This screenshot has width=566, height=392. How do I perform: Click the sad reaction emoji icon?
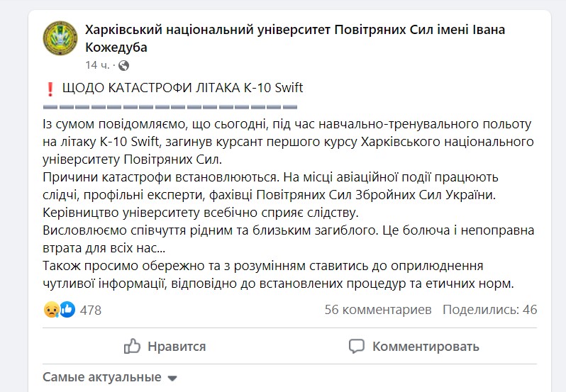[x=51, y=309]
